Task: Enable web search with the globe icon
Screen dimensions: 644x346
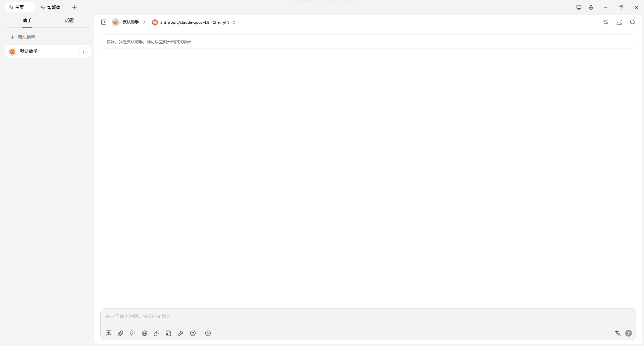Action: point(145,333)
